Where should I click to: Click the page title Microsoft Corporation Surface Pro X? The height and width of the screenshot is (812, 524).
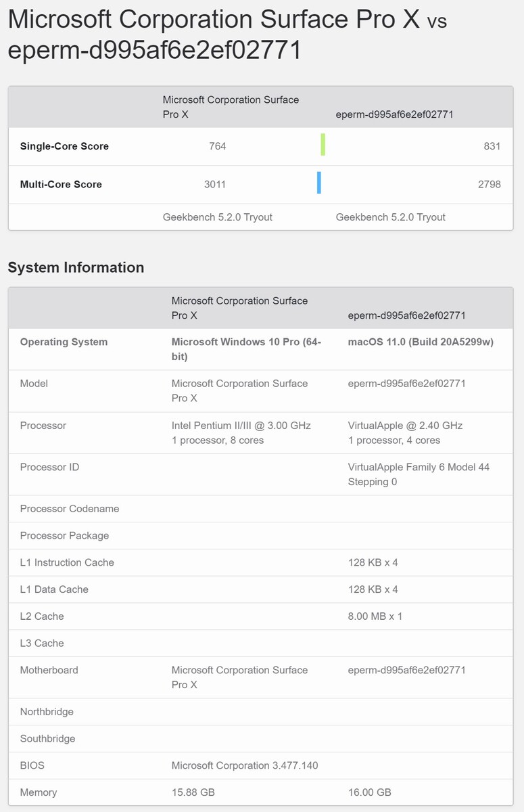coord(214,20)
